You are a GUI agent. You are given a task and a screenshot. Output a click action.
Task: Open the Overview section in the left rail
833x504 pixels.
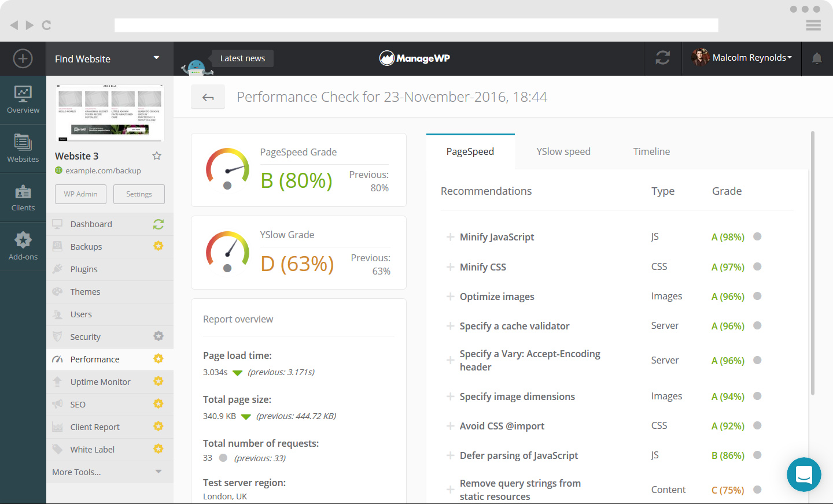(x=23, y=98)
